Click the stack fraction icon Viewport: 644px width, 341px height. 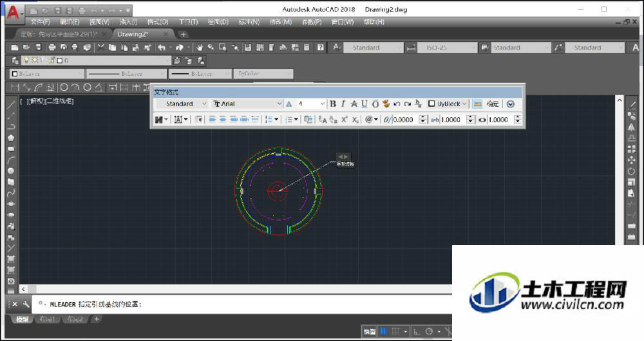tap(418, 104)
